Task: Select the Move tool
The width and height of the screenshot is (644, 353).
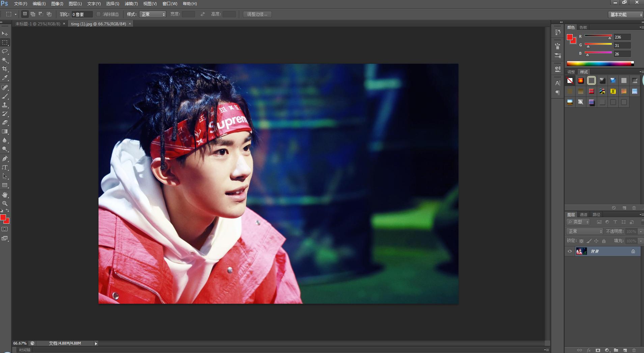Action: point(5,33)
